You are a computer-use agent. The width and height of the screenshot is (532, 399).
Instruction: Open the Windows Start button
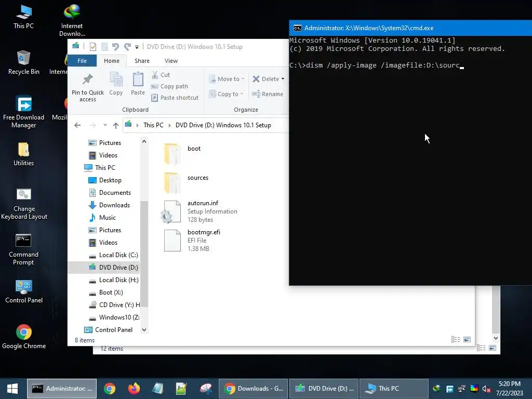(12, 389)
